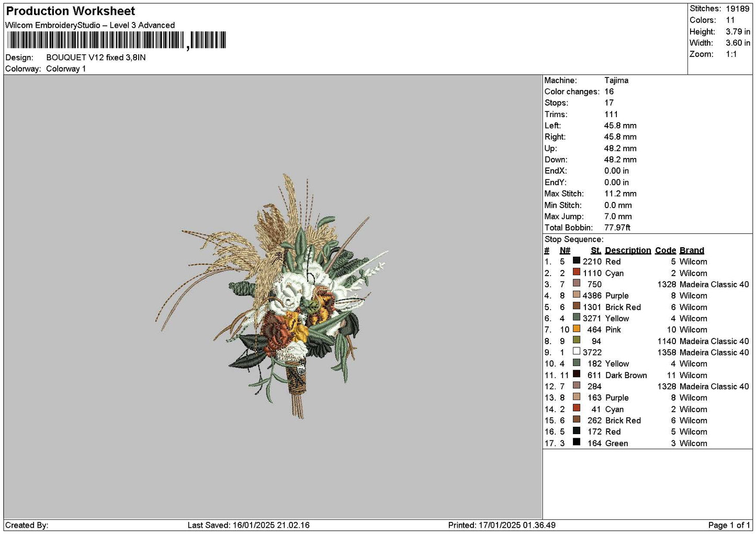
Task: Click the Colors value '11'
Action: (730, 20)
